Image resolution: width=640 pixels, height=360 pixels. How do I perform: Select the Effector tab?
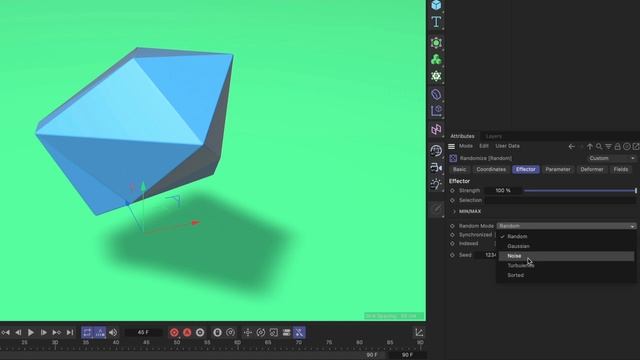526,169
